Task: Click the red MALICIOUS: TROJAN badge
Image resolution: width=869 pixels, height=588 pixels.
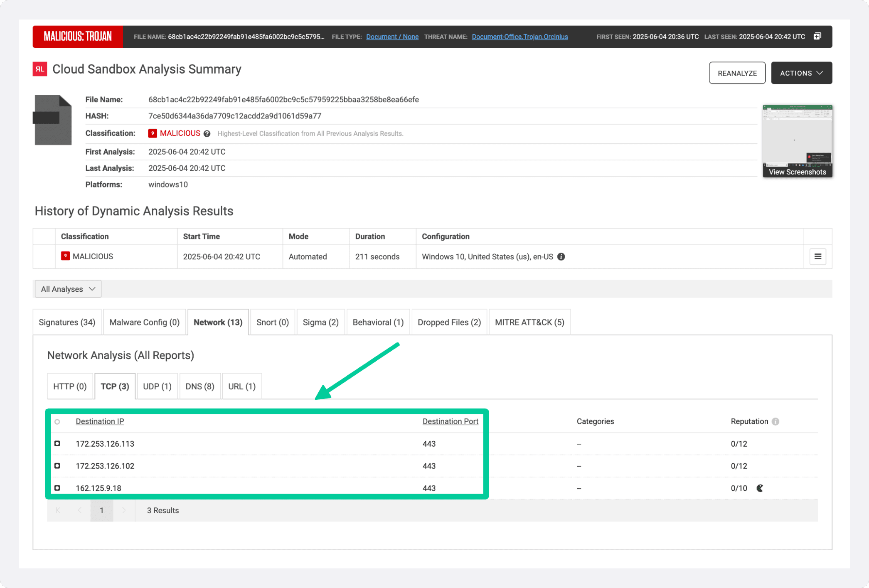Action: tap(78, 37)
